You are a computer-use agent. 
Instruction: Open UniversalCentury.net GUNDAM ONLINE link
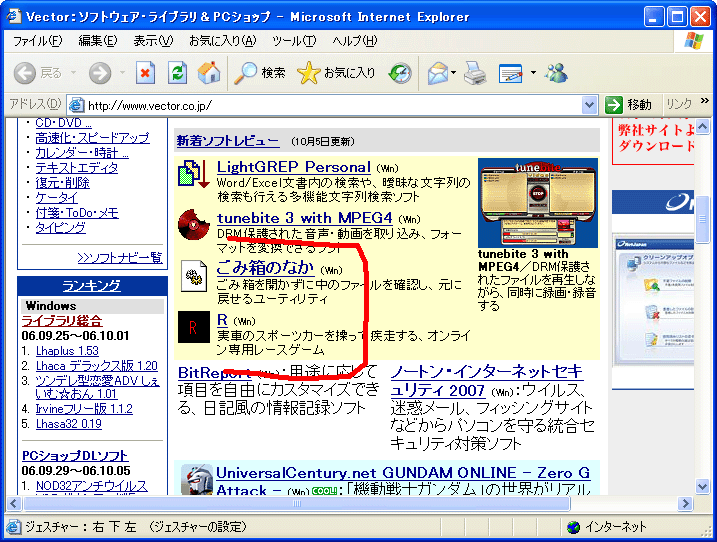[x=403, y=481]
